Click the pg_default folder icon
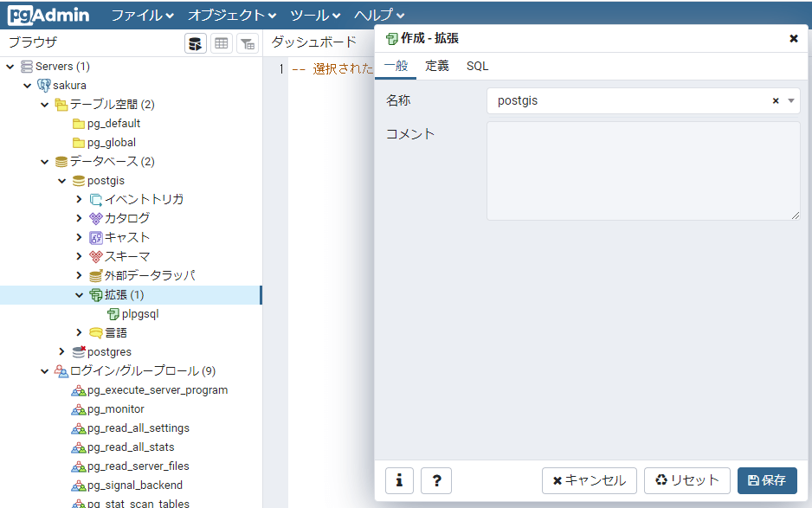This screenshot has height=508, width=812. tap(79, 124)
